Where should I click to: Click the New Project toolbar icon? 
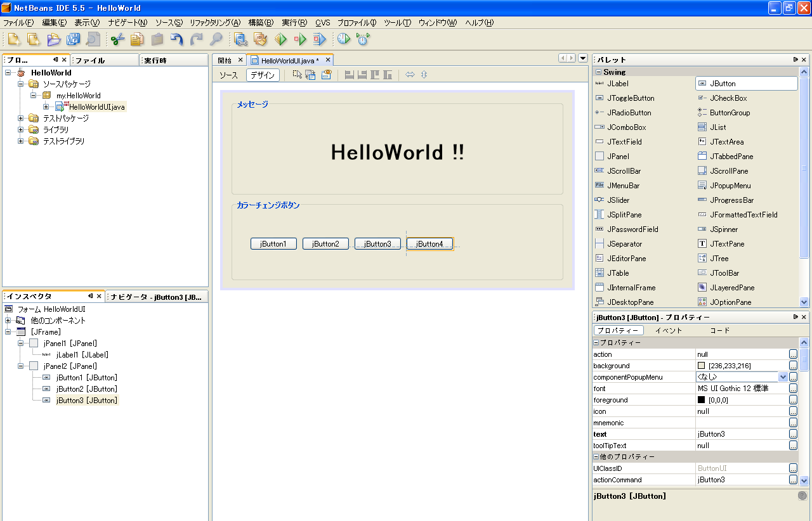click(x=33, y=39)
